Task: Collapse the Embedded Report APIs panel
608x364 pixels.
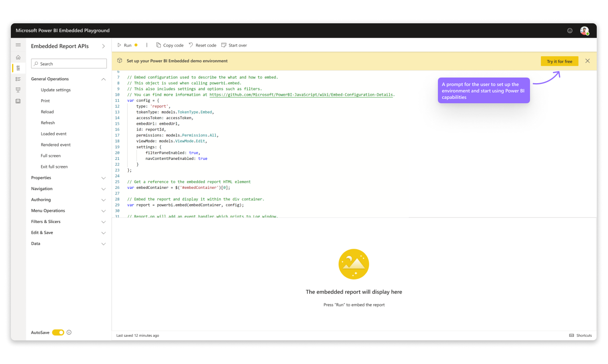Action: [x=103, y=46]
